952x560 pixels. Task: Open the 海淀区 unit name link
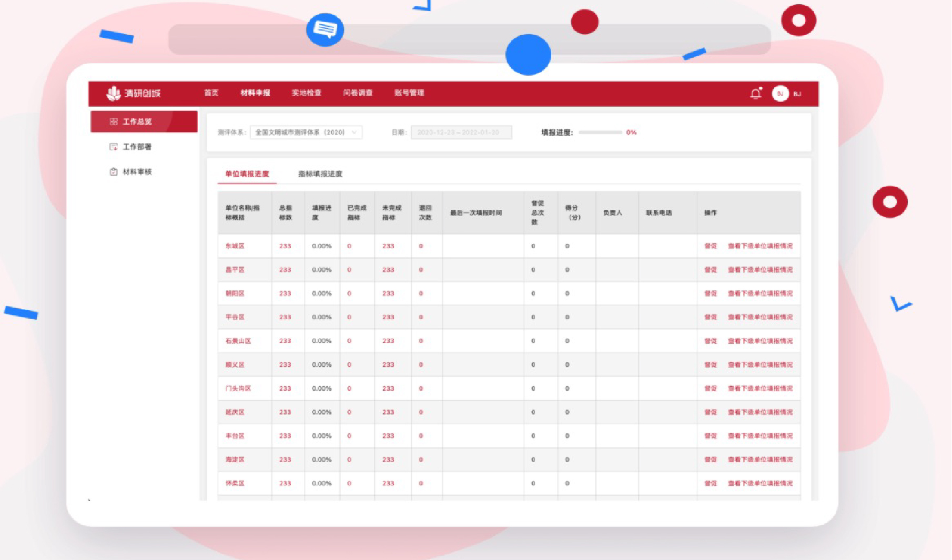tap(235, 460)
